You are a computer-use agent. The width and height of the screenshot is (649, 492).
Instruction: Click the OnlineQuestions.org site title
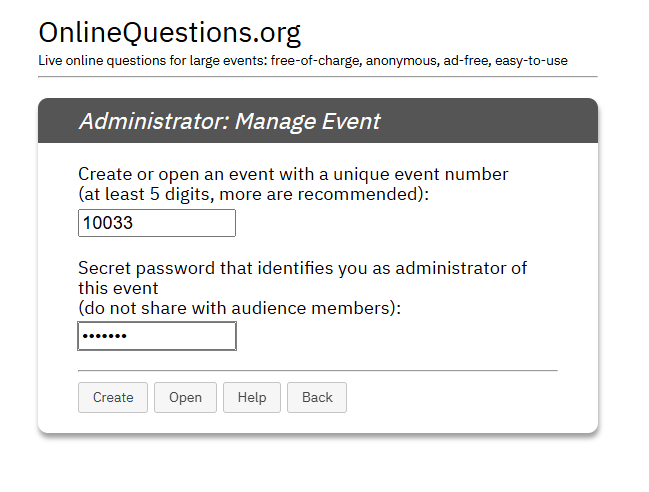click(169, 33)
